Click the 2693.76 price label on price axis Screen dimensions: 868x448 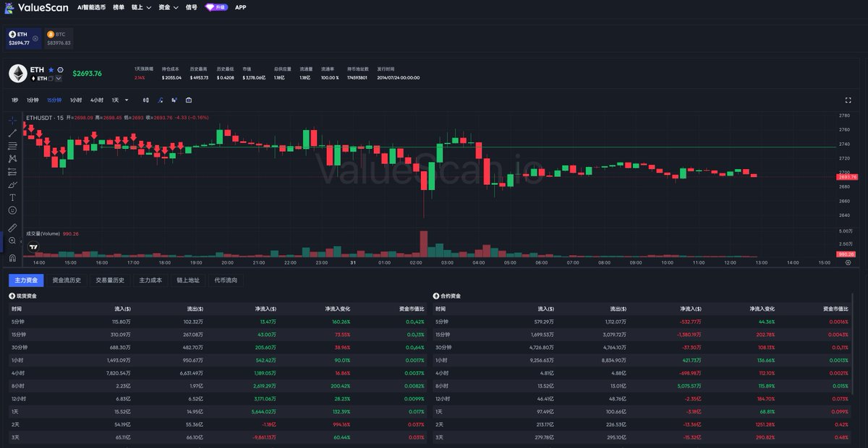(x=847, y=176)
